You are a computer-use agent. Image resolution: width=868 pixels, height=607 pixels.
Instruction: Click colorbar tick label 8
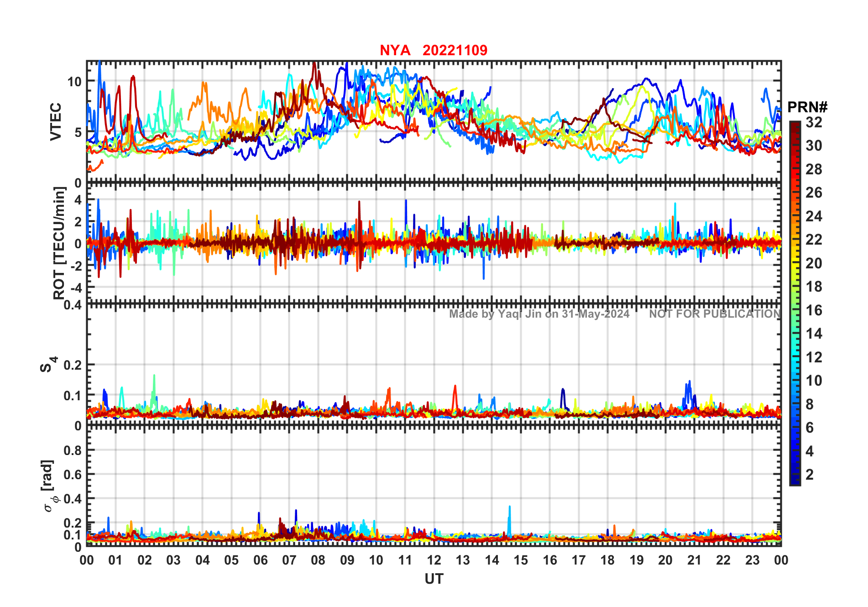tap(810, 404)
